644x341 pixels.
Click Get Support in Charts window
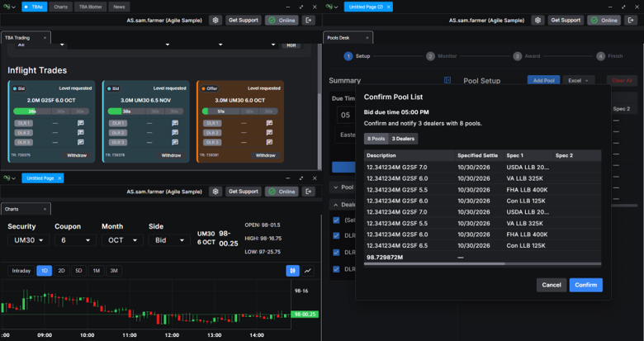(243, 192)
